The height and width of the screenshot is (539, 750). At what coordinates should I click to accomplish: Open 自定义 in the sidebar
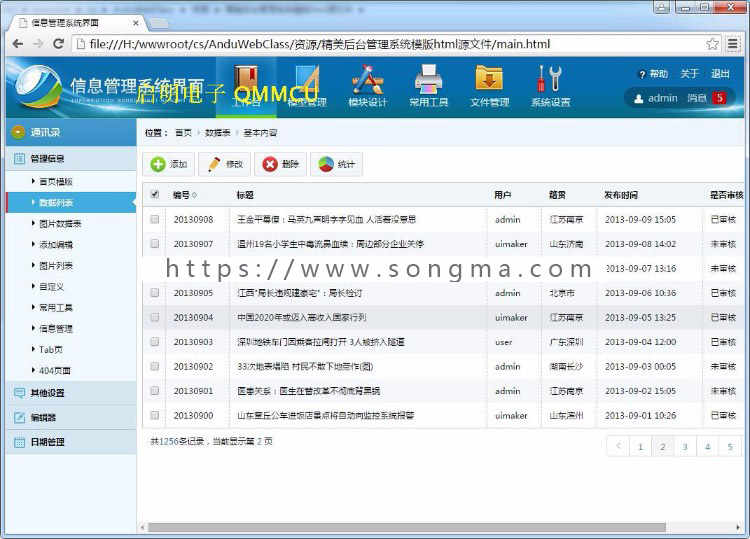[51, 286]
